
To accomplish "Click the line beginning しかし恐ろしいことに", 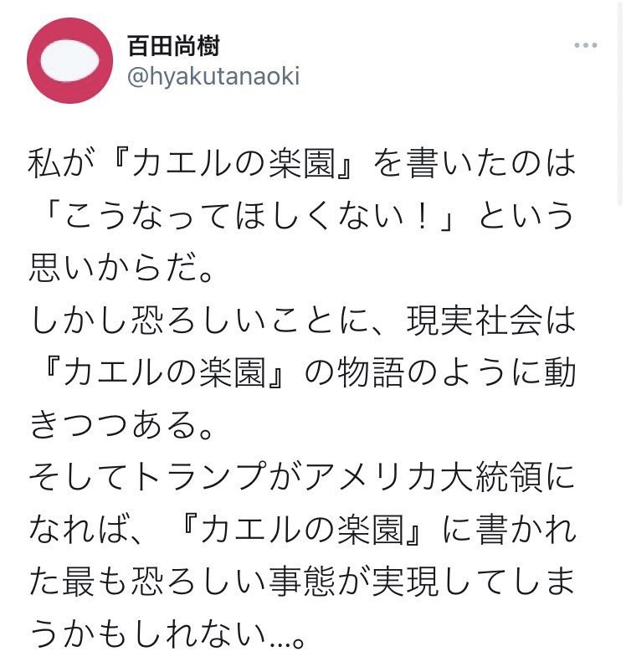I will click(301, 321).
